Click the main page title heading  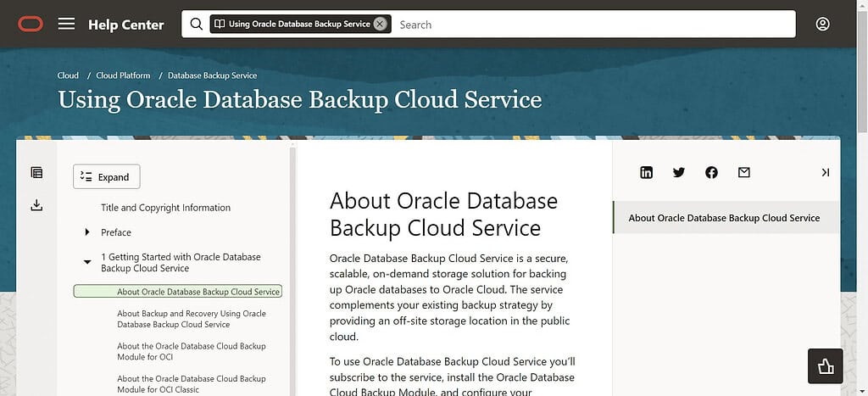[299, 100]
